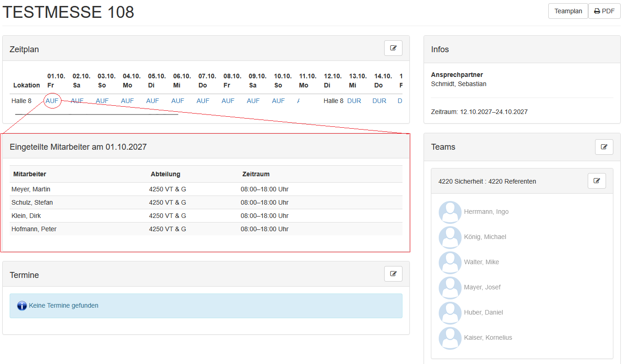
Task: Open the Teamplan view
Action: pos(568,11)
